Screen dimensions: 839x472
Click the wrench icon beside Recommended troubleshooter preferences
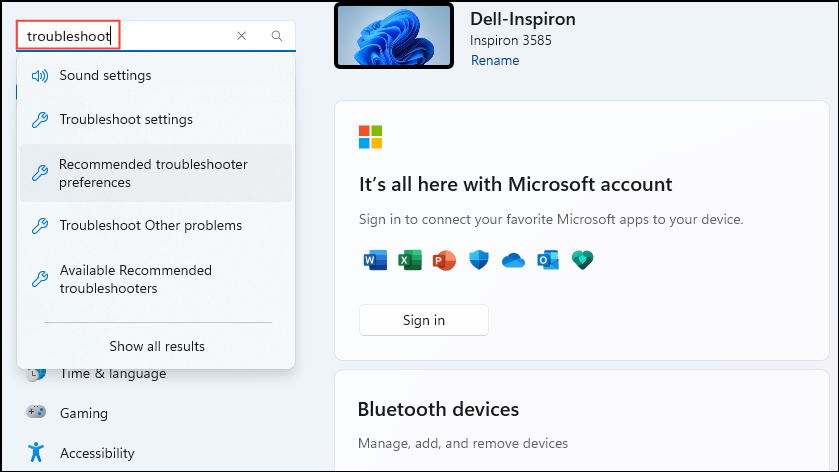40,173
